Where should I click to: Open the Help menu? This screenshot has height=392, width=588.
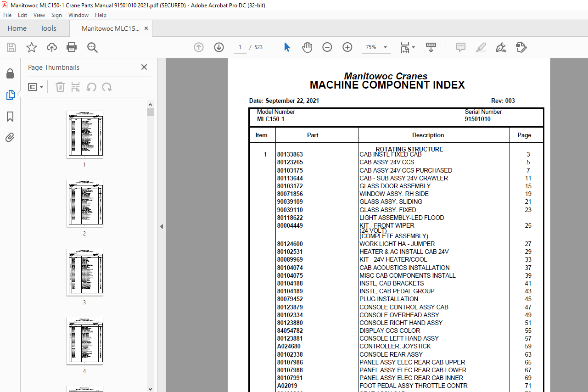click(101, 15)
